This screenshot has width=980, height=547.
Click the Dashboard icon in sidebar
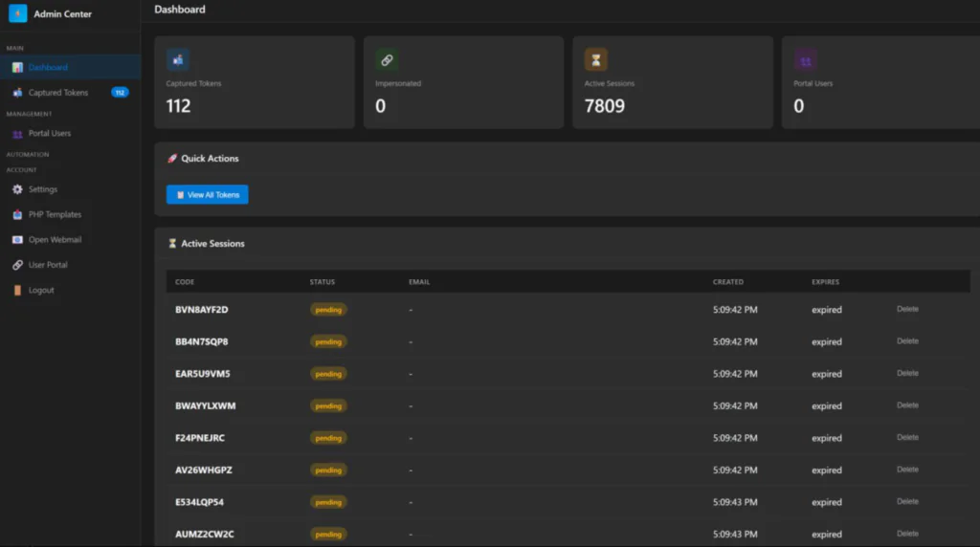click(x=17, y=68)
